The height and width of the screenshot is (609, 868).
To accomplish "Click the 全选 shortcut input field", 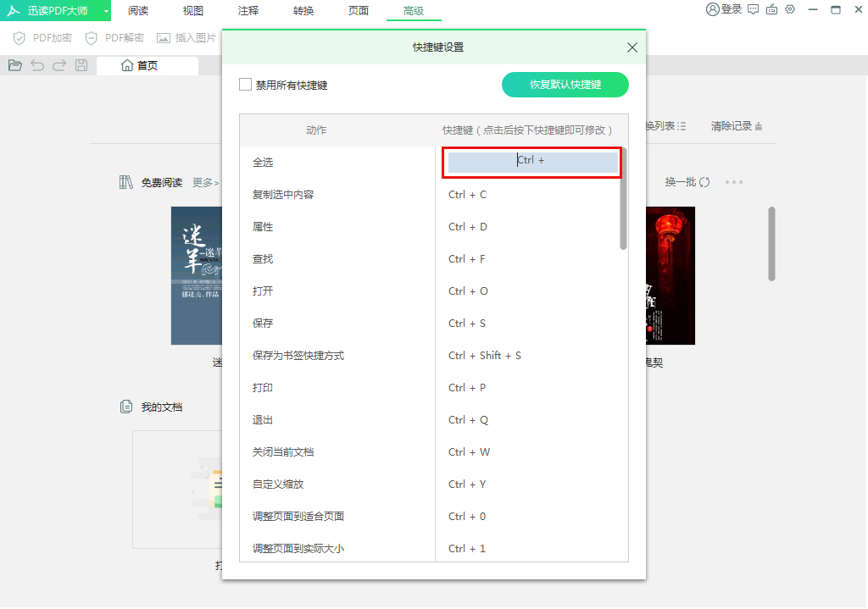I will point(531,161).
